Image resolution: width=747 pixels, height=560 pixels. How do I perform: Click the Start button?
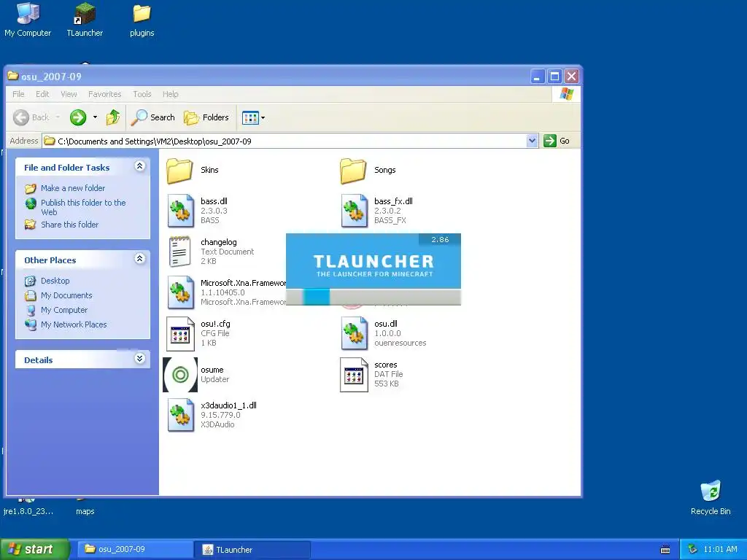point(35,549)
